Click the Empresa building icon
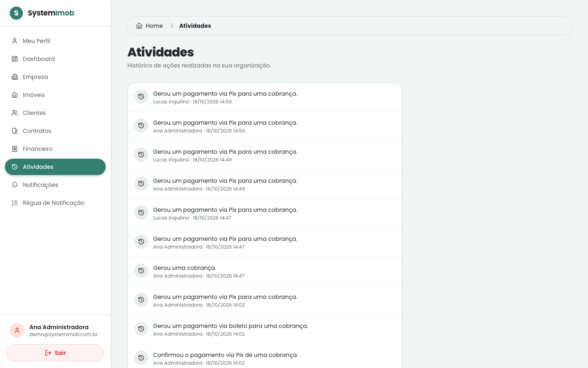Viewport: 588px width, 368px height. (15, 77)
